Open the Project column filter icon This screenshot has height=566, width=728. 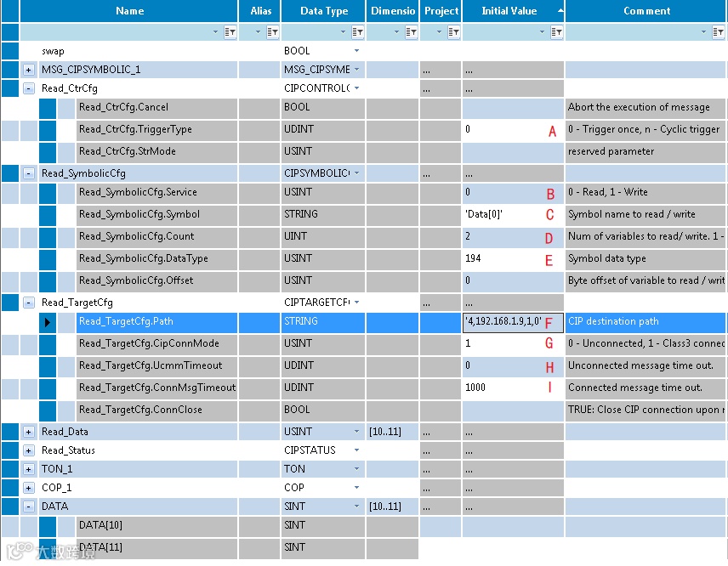pos(453,32)
